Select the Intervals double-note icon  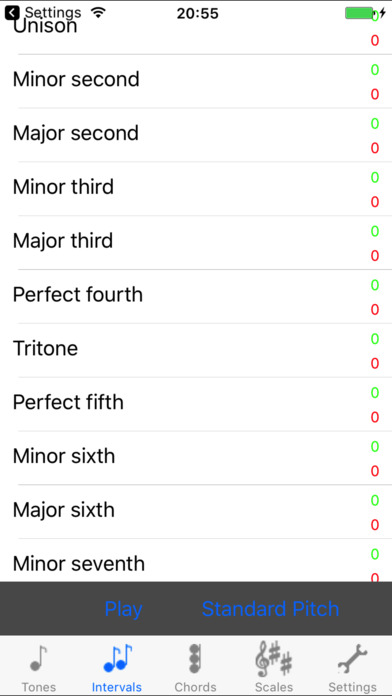[118, 658]
